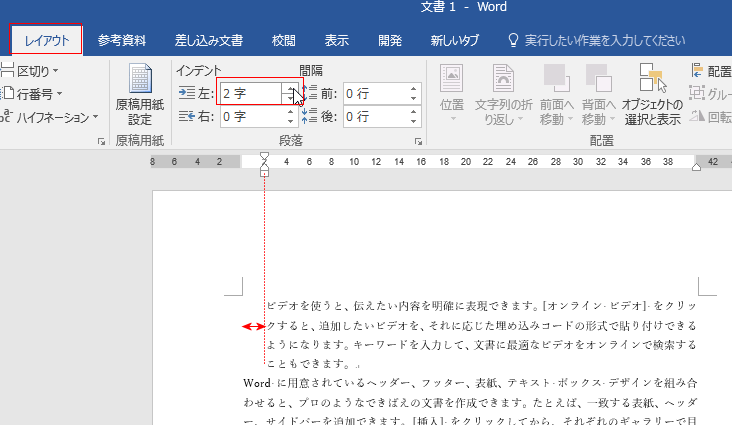The image size is (732, 425).
Task: Open the 新しいタブ tab
Action: (x=454, y=41)
